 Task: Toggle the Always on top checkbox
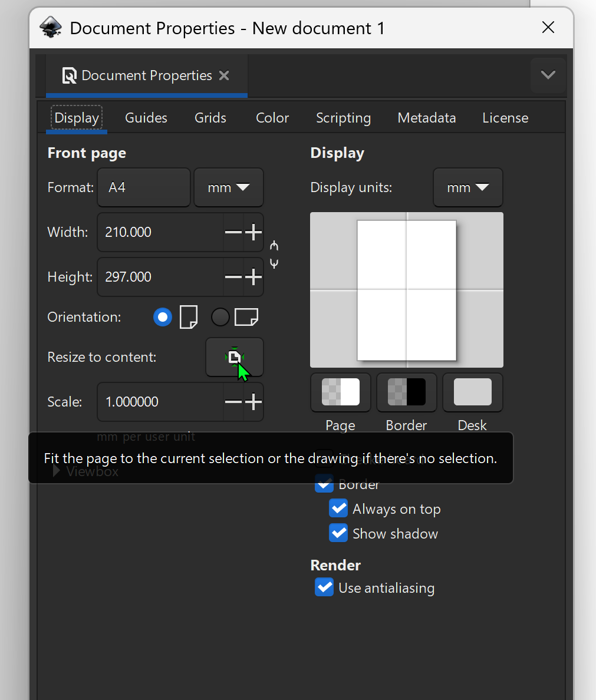click(338, 508)
